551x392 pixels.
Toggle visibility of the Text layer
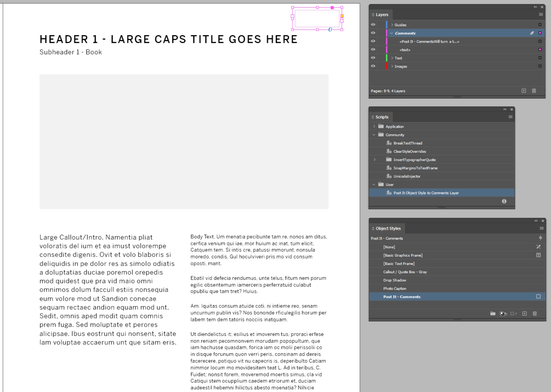(373, 58)
